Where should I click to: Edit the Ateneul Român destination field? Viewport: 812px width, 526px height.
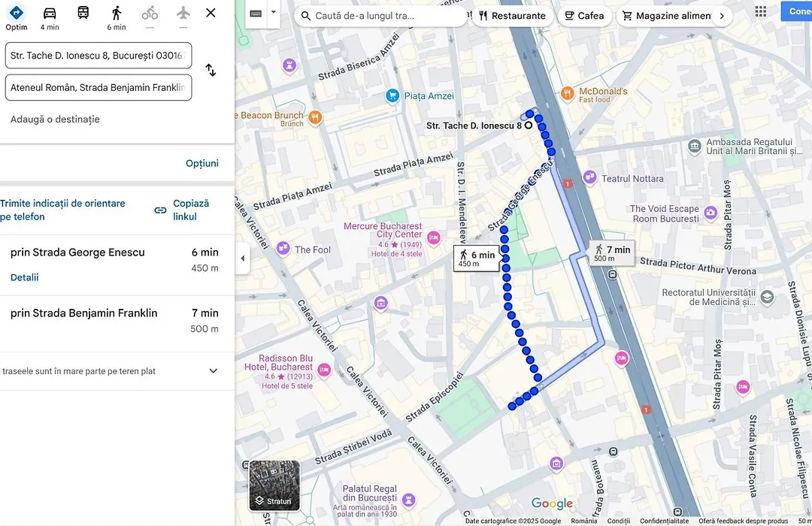[x=98, y=87]
